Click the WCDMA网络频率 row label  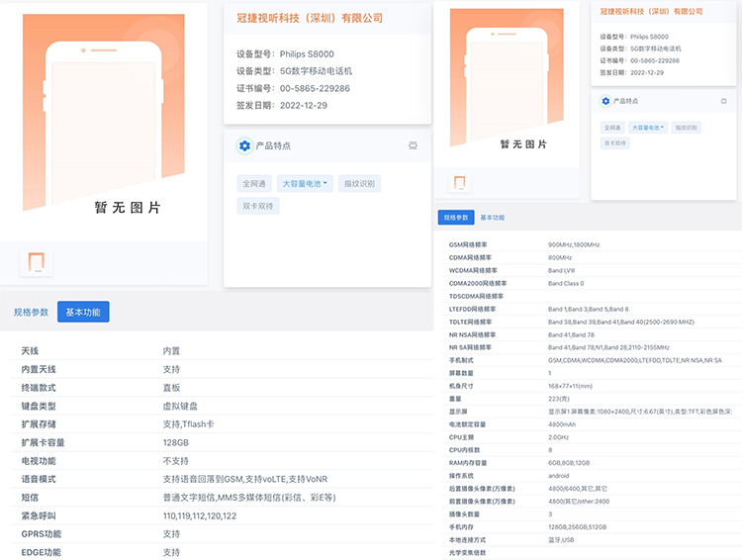tap(473, 270)
